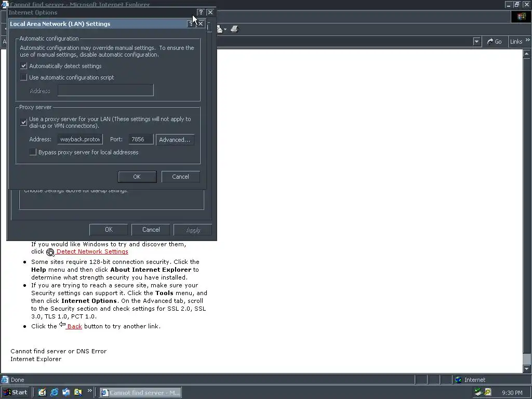532x399 pixels.
Task: Click the Cannot find server or DNS Error text
Action: click(58, 351)
